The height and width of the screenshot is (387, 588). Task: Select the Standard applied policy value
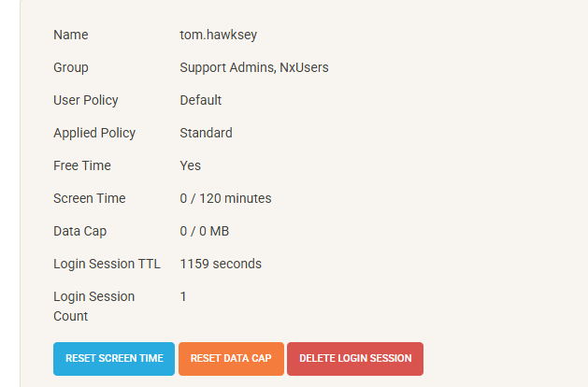206,133
